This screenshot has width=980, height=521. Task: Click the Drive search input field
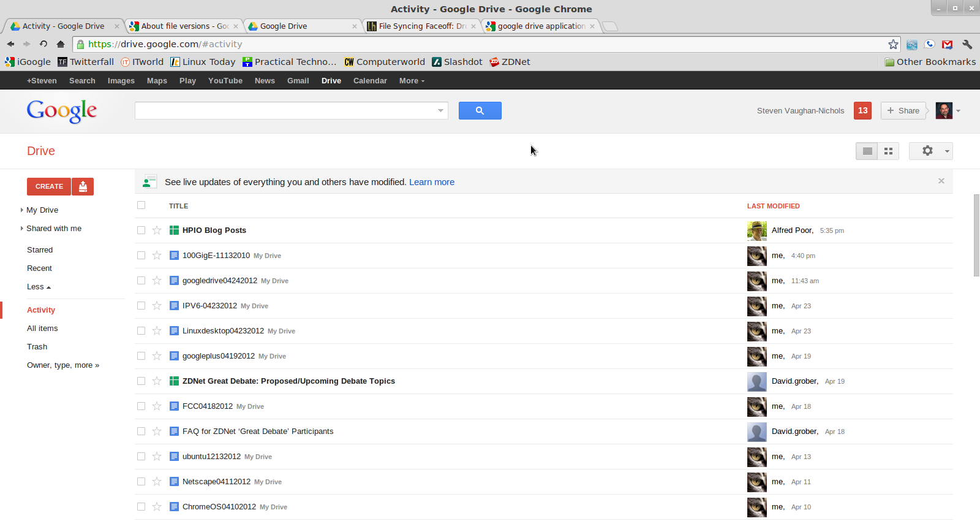[285, 110]
